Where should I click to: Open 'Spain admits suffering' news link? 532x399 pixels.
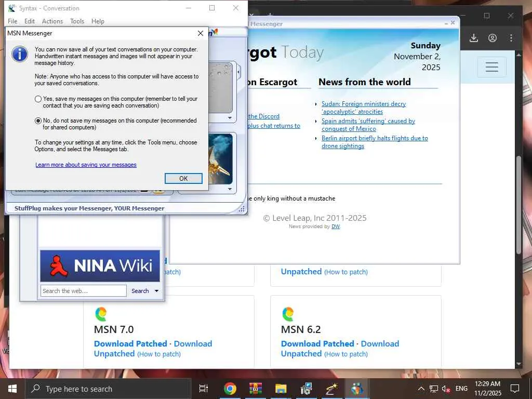tap(368, 125)
